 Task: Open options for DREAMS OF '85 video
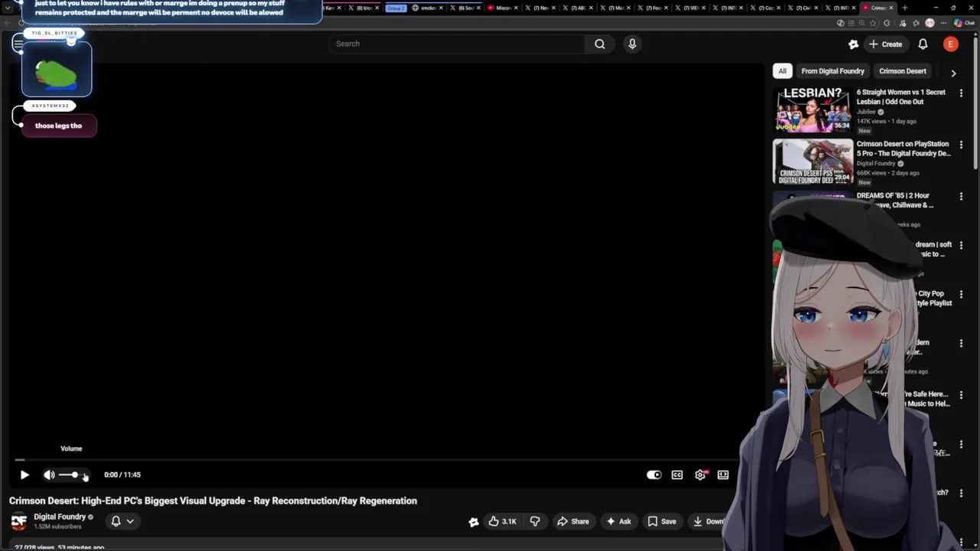click(961, 197)
